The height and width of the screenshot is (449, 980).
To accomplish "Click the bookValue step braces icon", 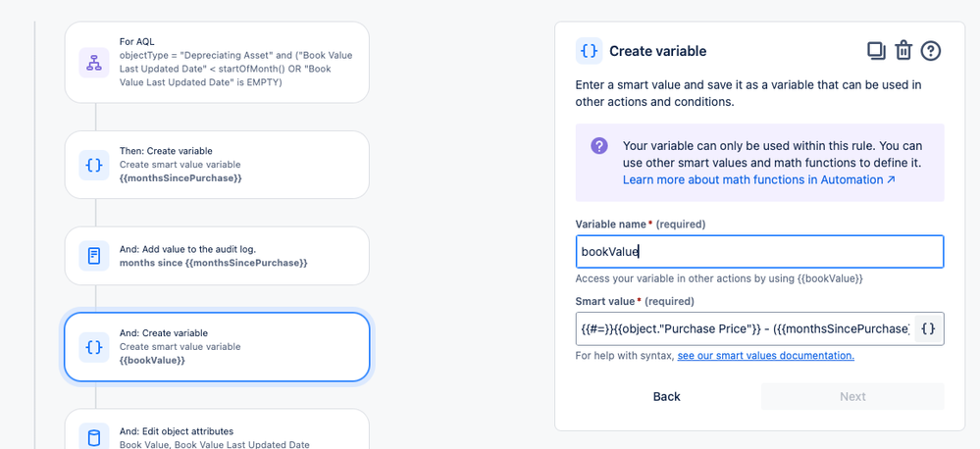I will pyautogui.click(x=94, y=347).
